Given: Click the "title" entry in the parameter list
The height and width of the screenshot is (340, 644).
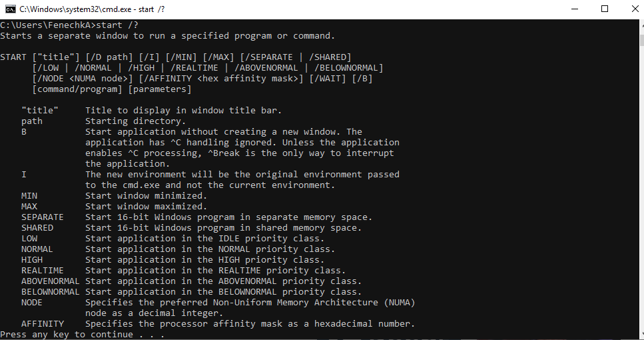Looking at the screenshot, I should click(x=40, y=110).
